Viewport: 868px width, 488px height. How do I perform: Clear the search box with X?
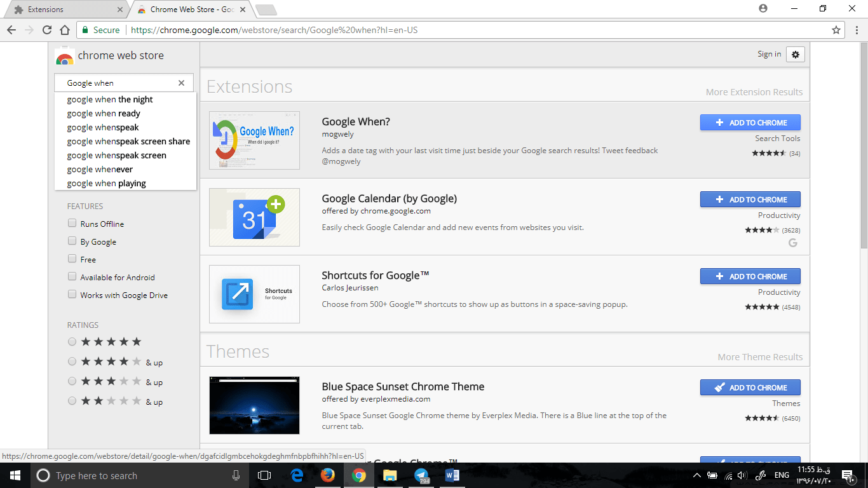pos(181,83)
